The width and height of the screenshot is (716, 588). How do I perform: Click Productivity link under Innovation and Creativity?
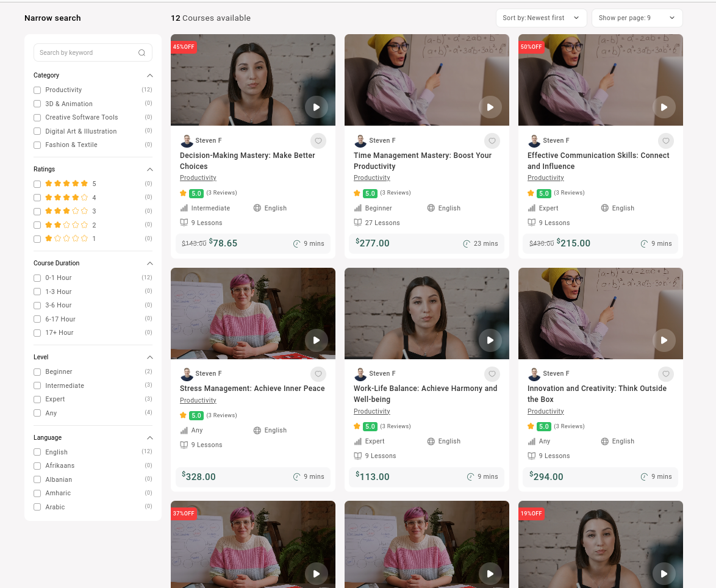[545, 412]
